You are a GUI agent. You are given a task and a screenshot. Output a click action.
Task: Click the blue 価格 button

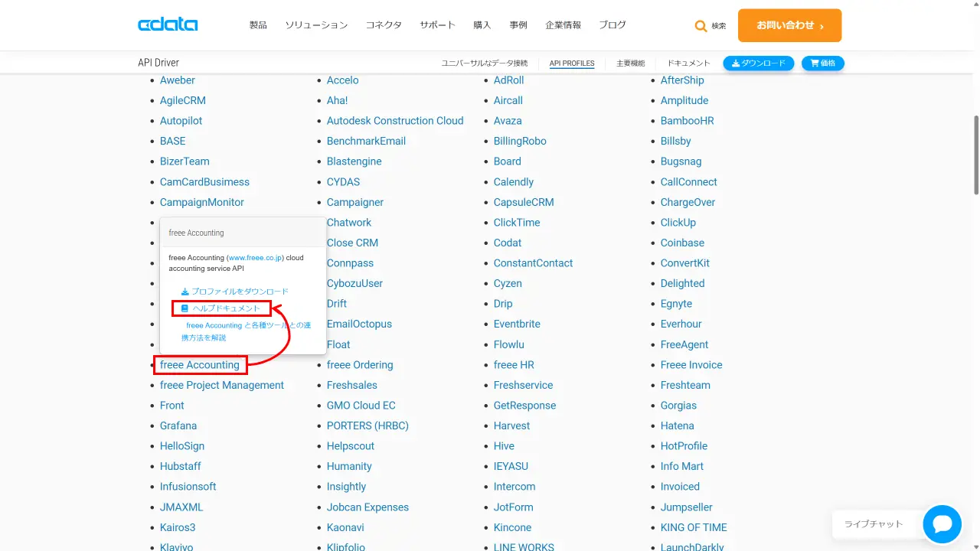point(823,63)
